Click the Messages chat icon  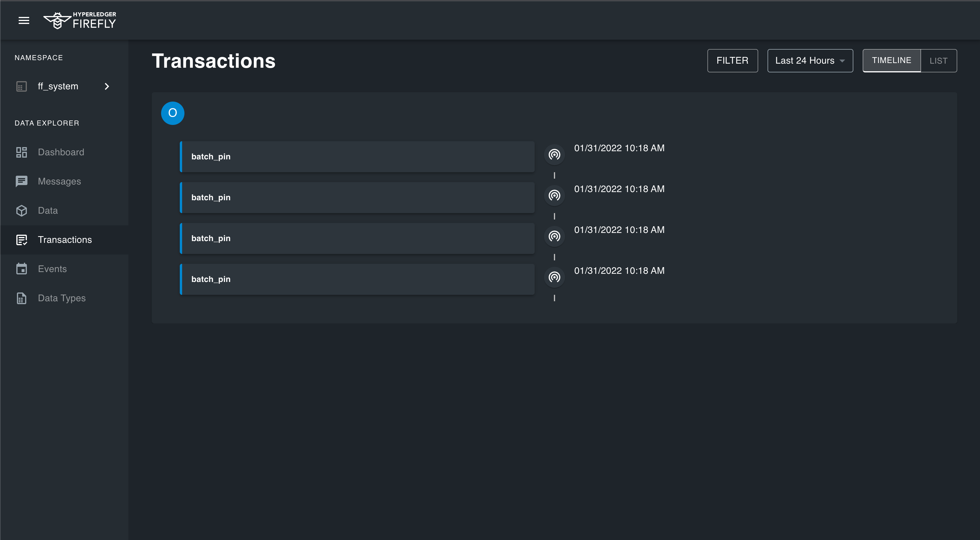coord(22,181)
